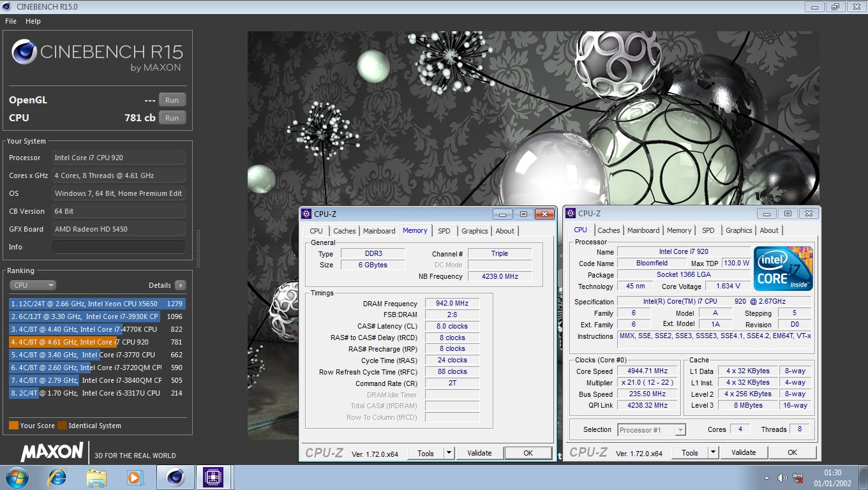Screen dimensions: 868x490
Task: Click volume speaker tray icon
Action: click(x=782, y=478)
